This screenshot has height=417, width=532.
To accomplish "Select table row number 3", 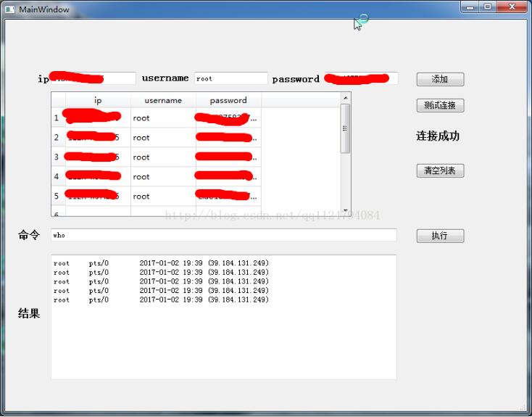I will click(x=57, y=157).
